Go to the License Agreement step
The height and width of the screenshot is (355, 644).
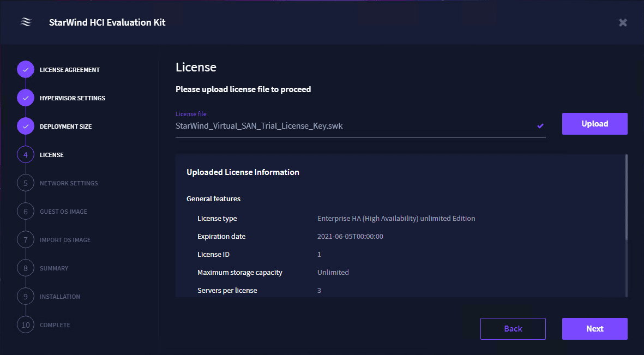click(x=70, y=70)
